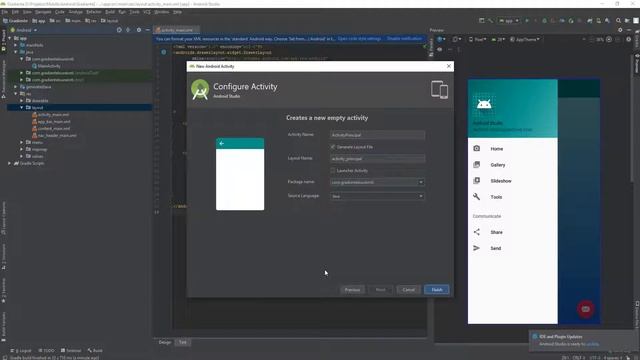This screenshot has height=360, width=640.
Task: Expand the manifests folder
Action: pyautogui.click(x=16, y=45)
